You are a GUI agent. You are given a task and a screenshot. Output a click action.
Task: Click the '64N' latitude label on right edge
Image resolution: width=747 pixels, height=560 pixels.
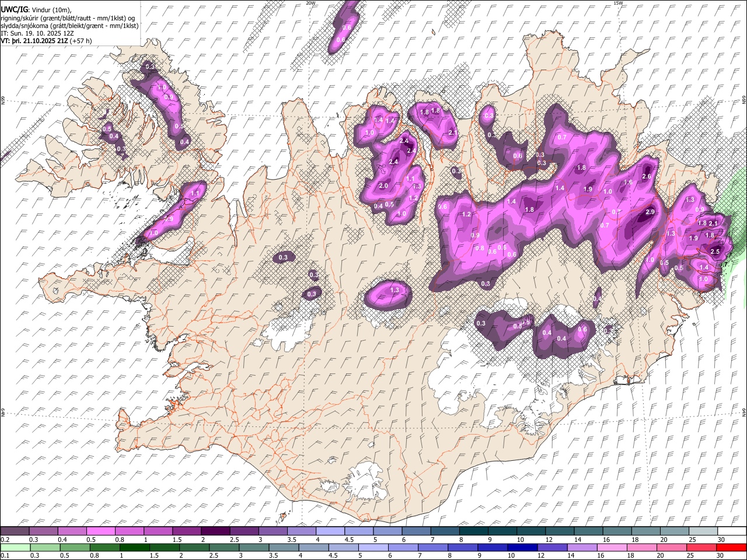[744, 412]
